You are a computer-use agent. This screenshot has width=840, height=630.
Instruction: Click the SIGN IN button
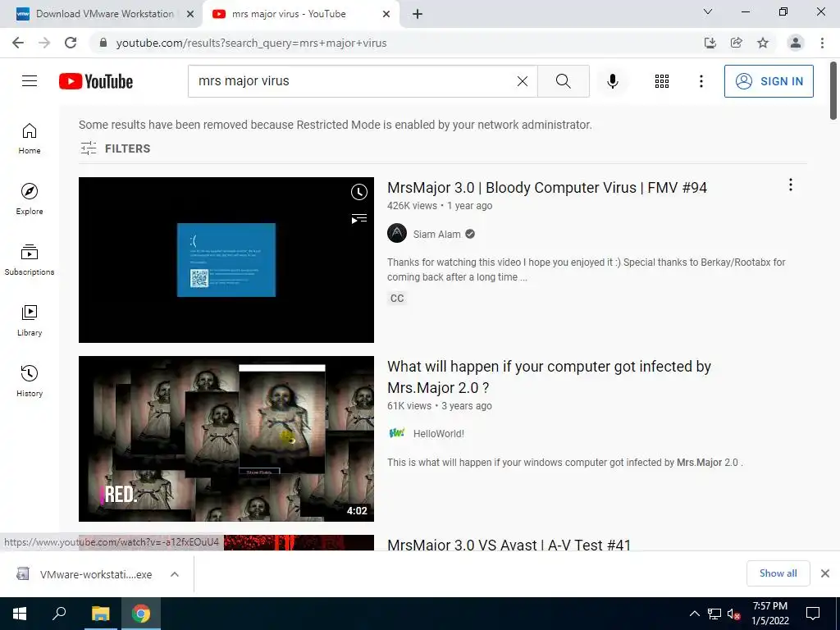tap(769, 81)
